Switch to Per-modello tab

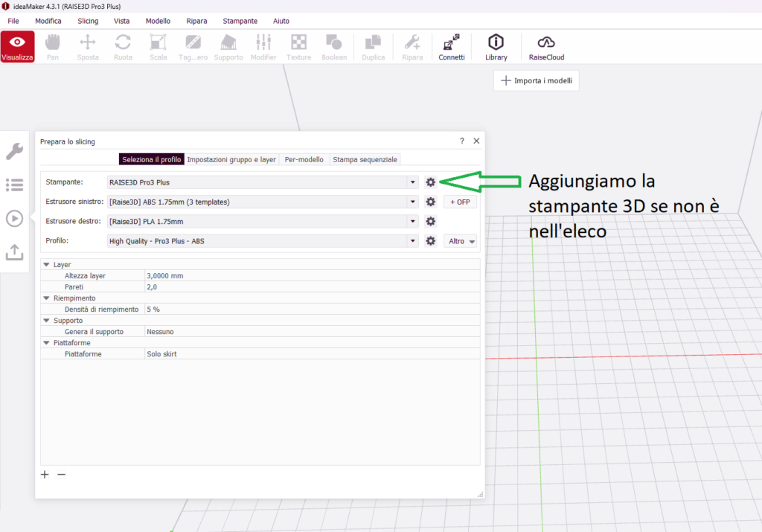coord(304,159)
